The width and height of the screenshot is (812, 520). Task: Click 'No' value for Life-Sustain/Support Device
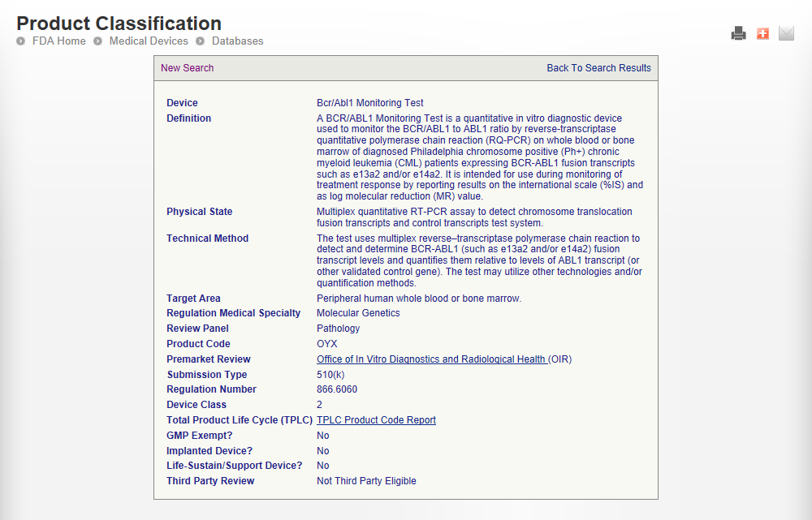pos(323,466)
